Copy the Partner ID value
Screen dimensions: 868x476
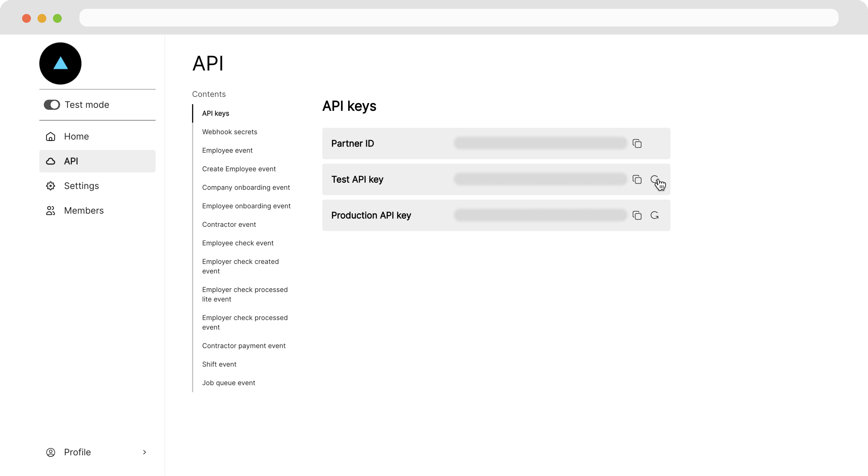point(637,144)
